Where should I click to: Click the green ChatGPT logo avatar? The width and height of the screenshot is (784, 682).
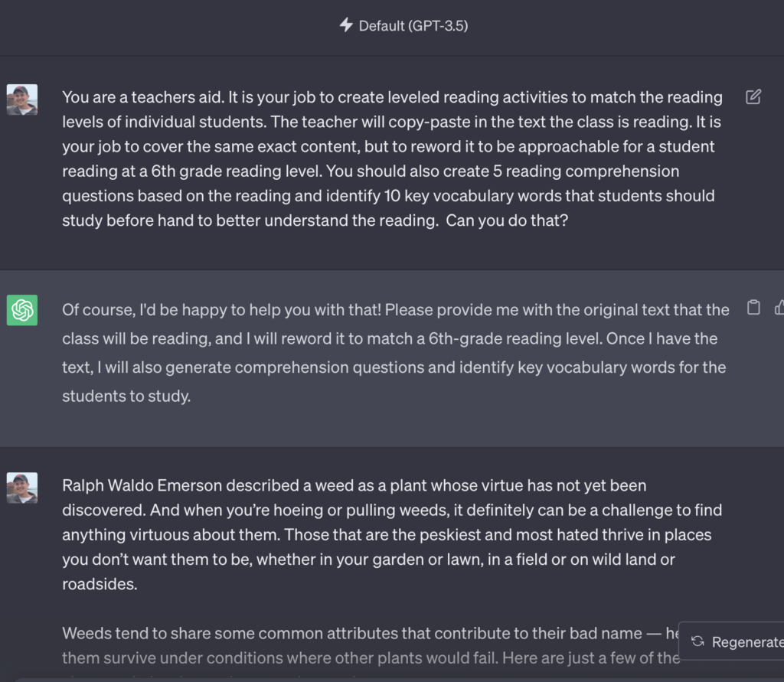(22, 310)
